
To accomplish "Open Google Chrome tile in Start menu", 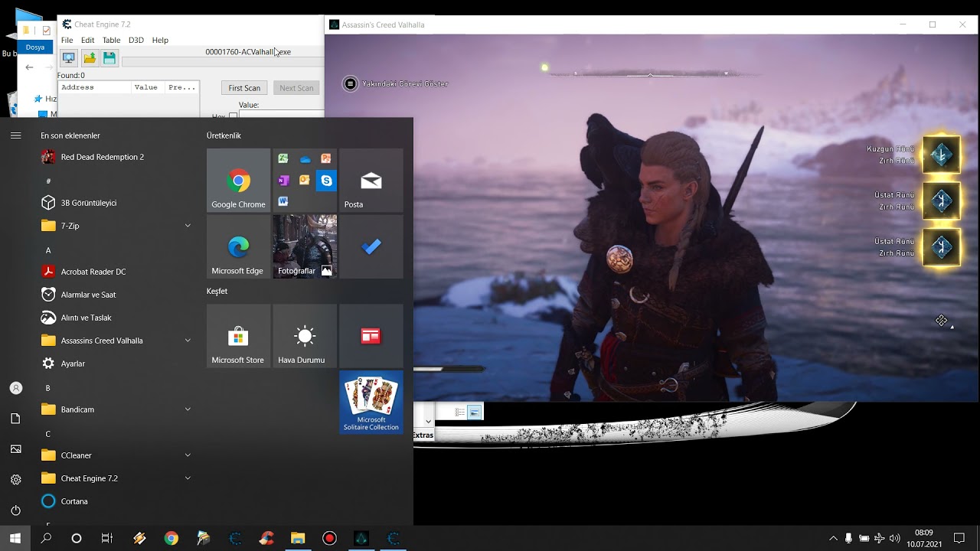I will click(238, 180).
